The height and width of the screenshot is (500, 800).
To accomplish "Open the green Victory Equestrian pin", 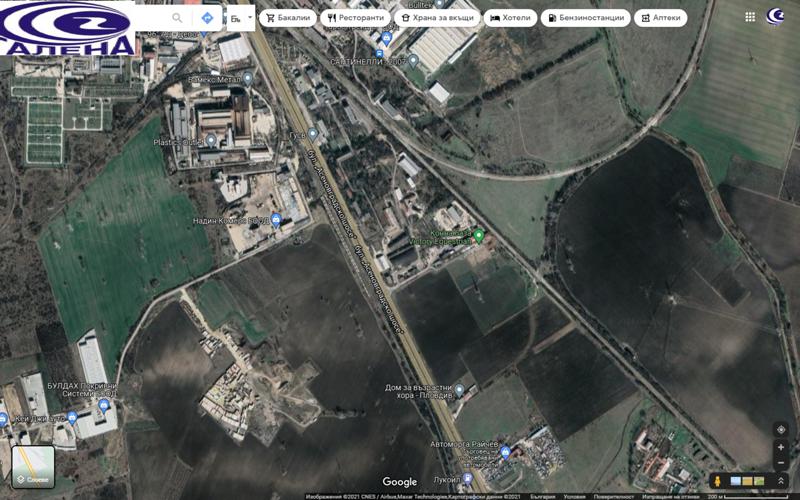I will point(479,236).
